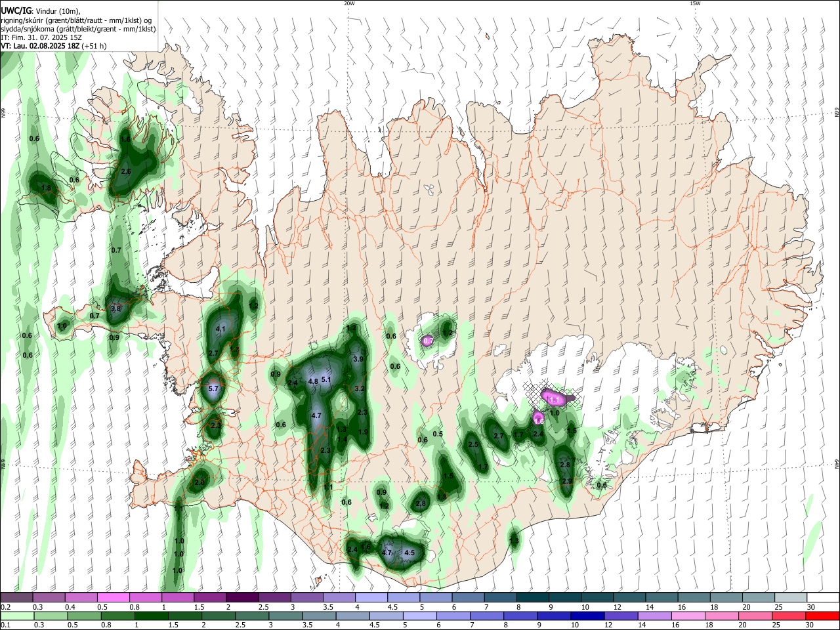Click the 'slydda/snjókoma' legend description line

pyautogui.click(x=78, y=29)
